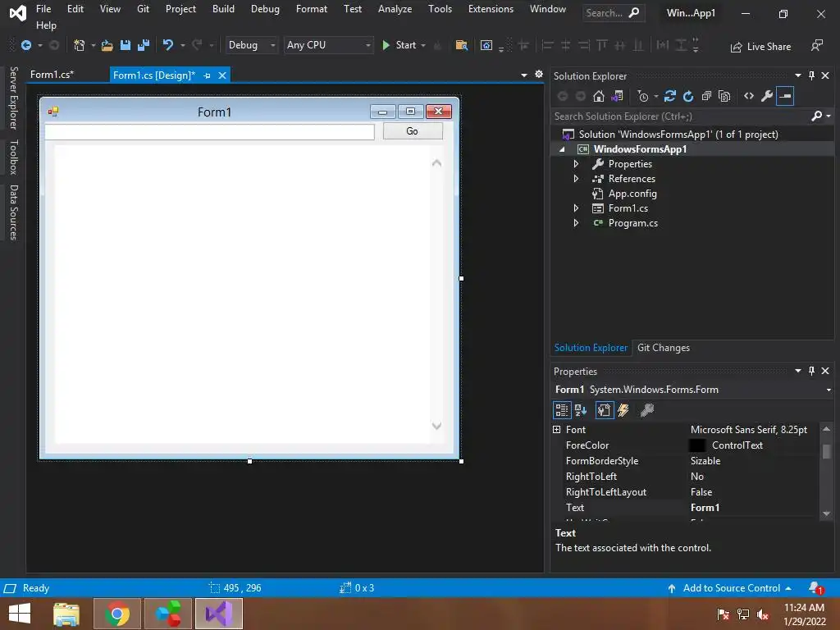
Task: Switch to the Git Changes tab
Action: coord(663,348)
